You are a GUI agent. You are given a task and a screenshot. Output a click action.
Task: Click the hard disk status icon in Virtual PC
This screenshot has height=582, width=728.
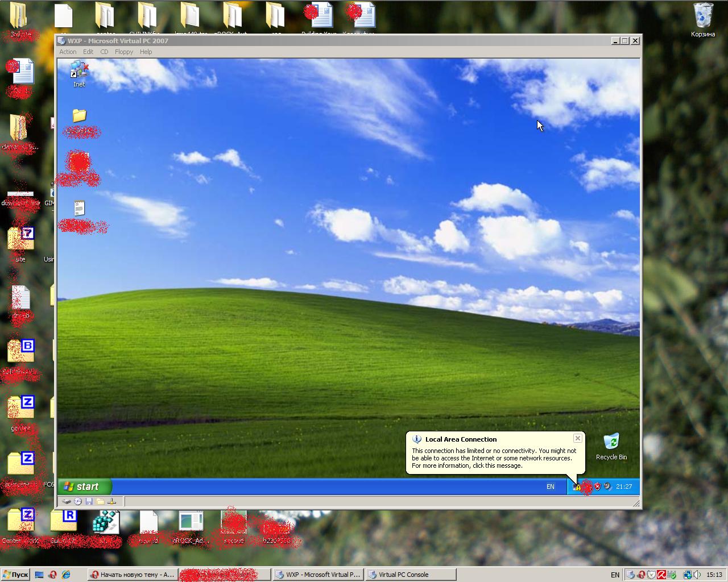[x=67, y=501]
